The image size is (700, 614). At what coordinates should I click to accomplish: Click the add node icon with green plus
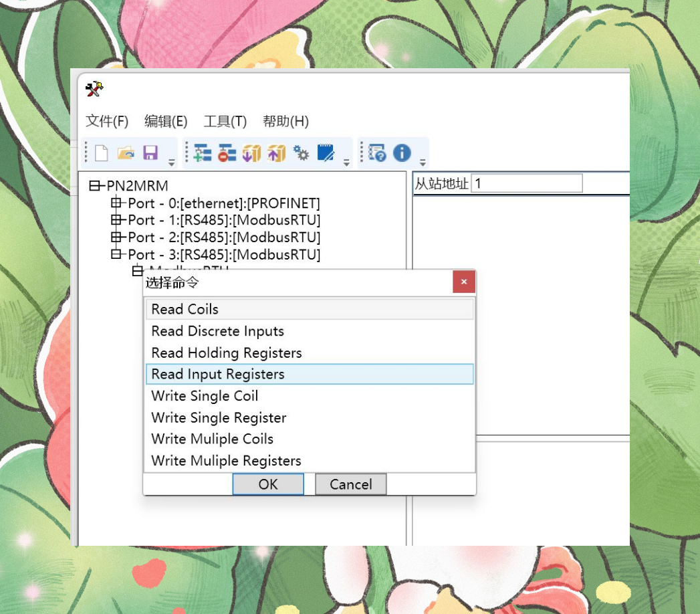[202, 153]
